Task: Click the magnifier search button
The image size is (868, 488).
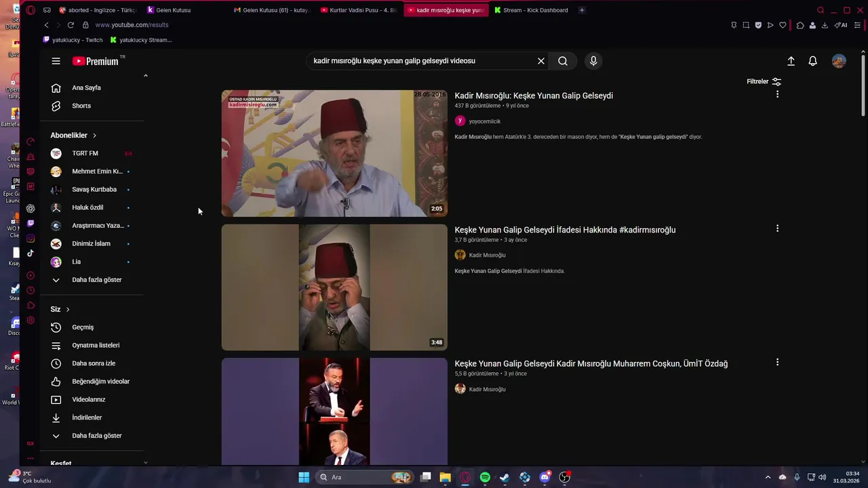Action: click(563, 61)
